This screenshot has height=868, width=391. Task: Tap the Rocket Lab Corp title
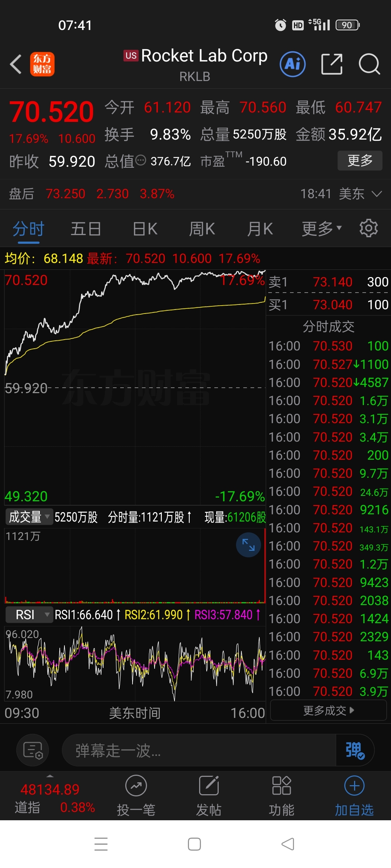point(204,56)
